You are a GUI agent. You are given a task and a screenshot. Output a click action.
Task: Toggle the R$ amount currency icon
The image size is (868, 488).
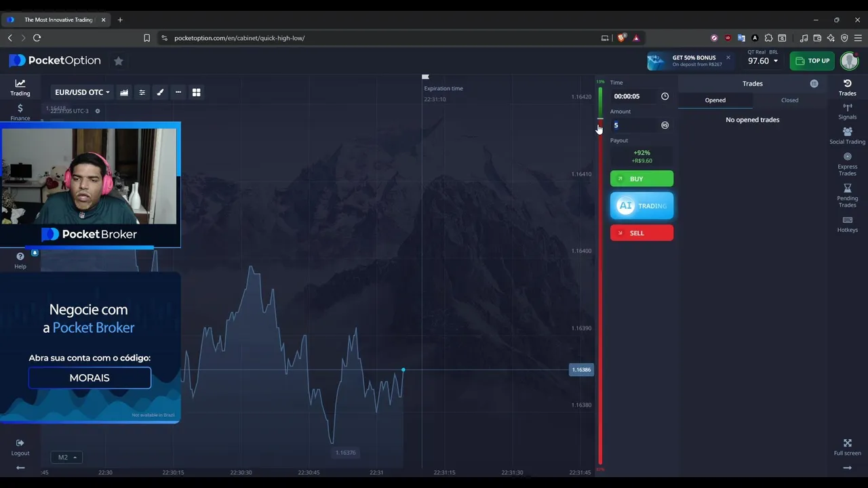coord(665,125)
